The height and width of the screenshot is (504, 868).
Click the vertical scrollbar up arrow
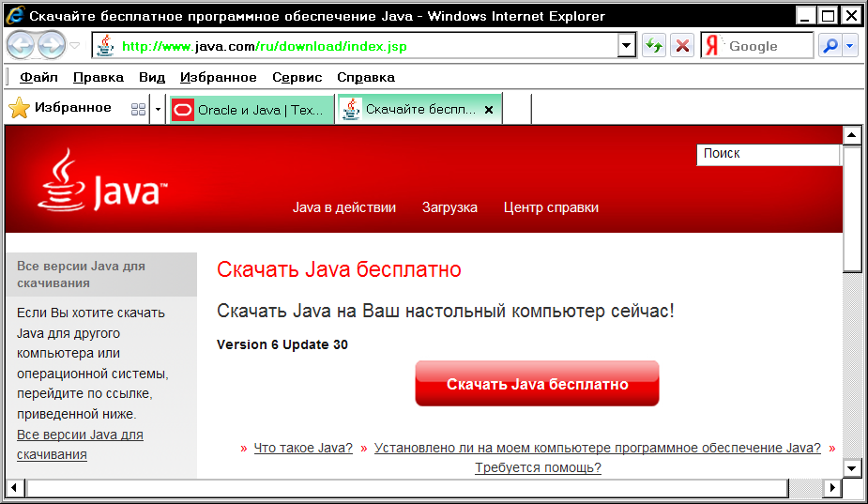[x=851, y=134]
